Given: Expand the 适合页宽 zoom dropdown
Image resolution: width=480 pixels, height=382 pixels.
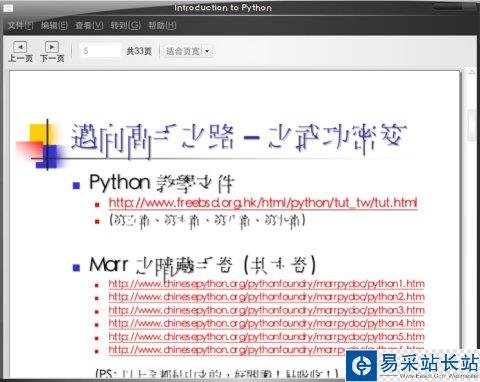Looking at the screenshot, I should pyautogui.click(x=207, y=51).
